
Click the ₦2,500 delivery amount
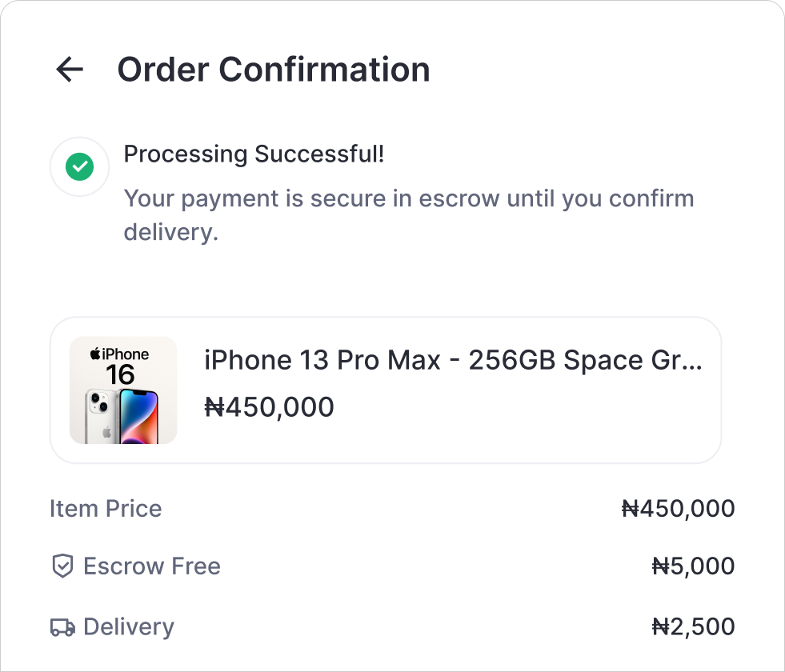[x=693, y=627]
